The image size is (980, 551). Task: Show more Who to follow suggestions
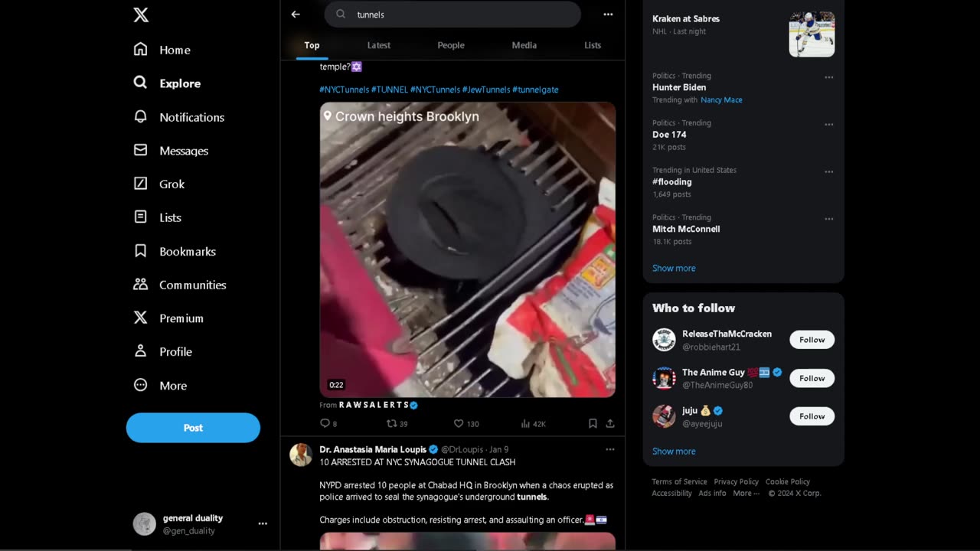674,452
